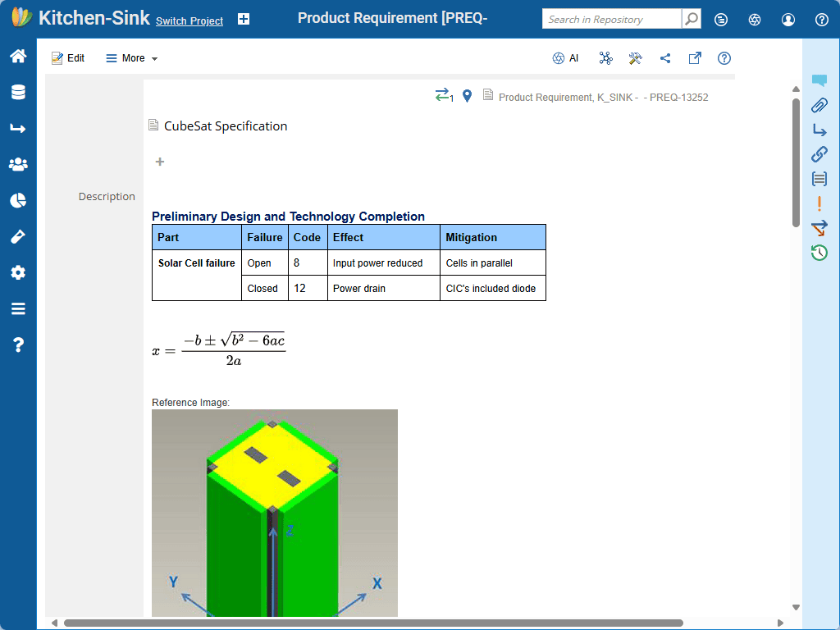Click the plus expander below CubeSat Specification
The width and height of the screenshot is (840, 630).
point(160,162)
